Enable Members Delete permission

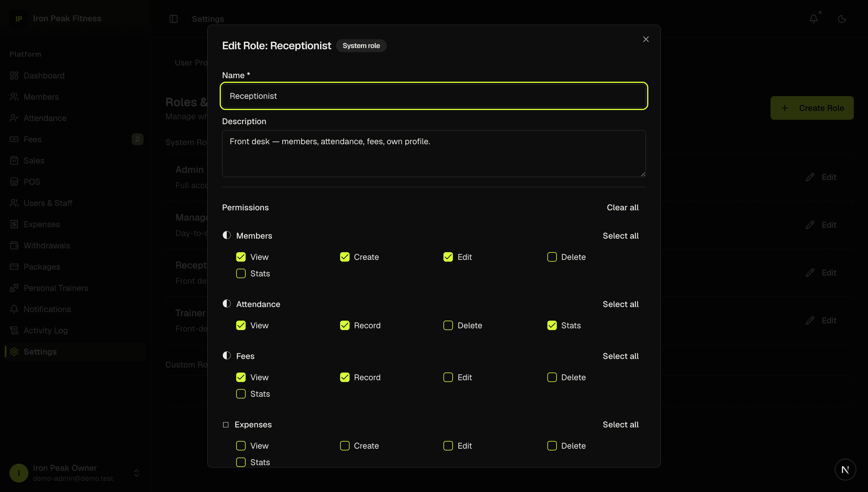point(552,257)
